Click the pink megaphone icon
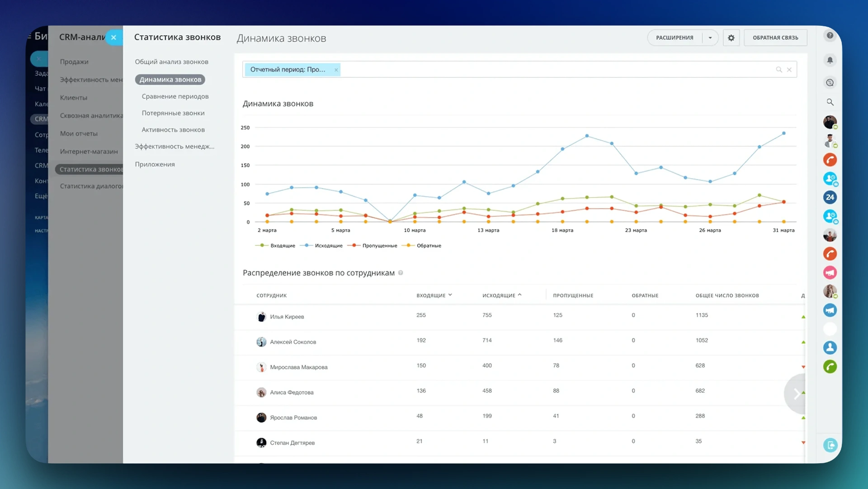The width and height of the screenshot is (868, 489). [x=830, y=273]
